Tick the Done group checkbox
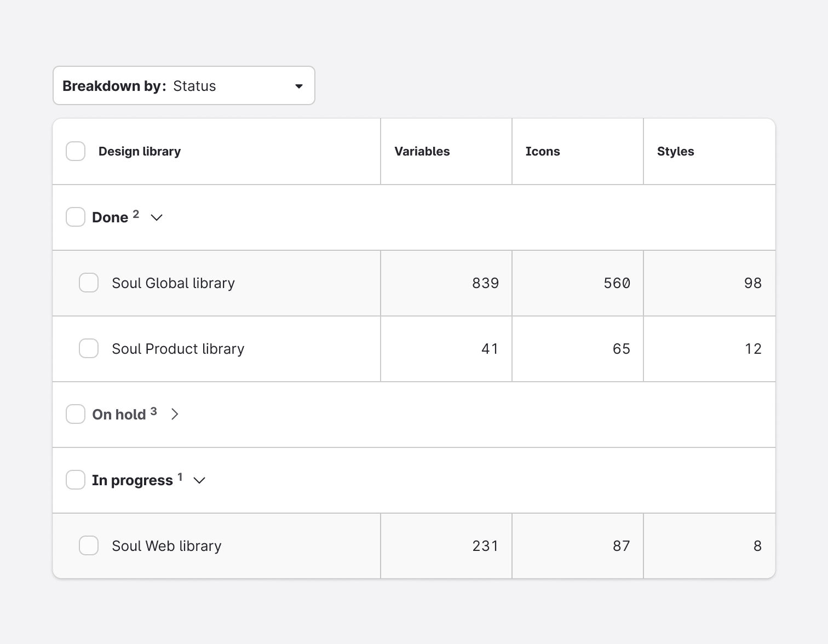The height and width of the screenshot is (644, 828). pos(76,217)
